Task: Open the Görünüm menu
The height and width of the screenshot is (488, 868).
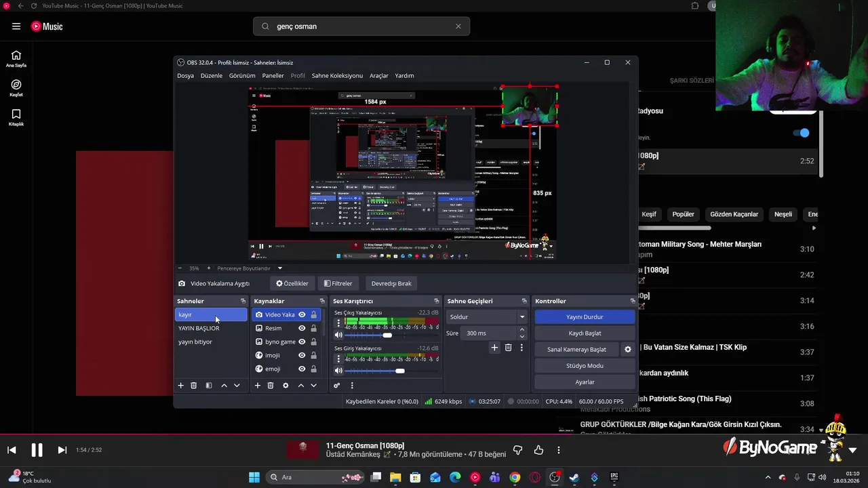Action: [x=242, y=75]
